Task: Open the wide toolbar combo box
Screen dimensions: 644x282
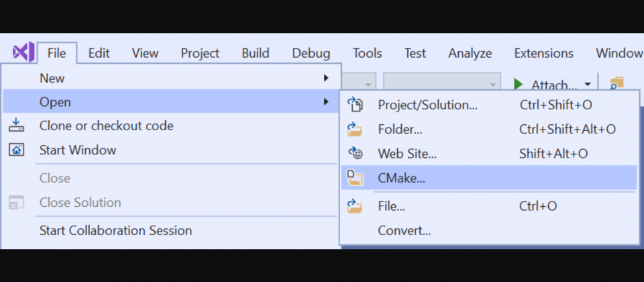Action: pyautogui.click(x=442, y=85)
